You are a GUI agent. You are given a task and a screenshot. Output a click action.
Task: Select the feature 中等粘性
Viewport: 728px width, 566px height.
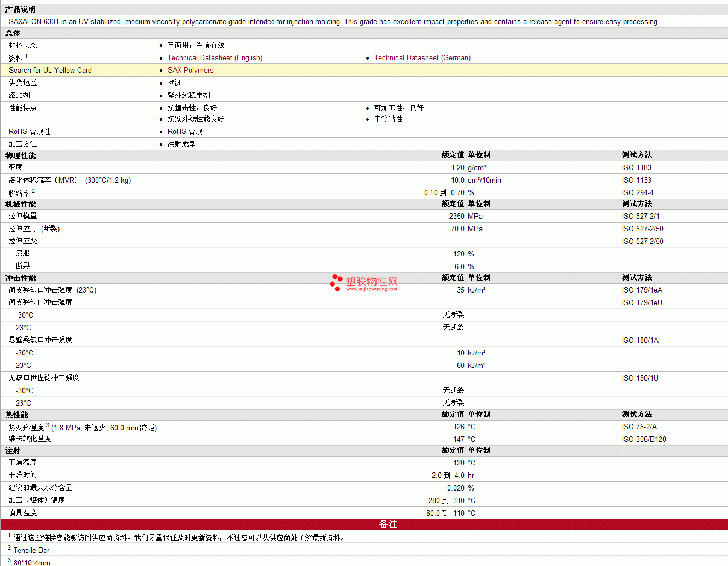click(x=388, y=119)
